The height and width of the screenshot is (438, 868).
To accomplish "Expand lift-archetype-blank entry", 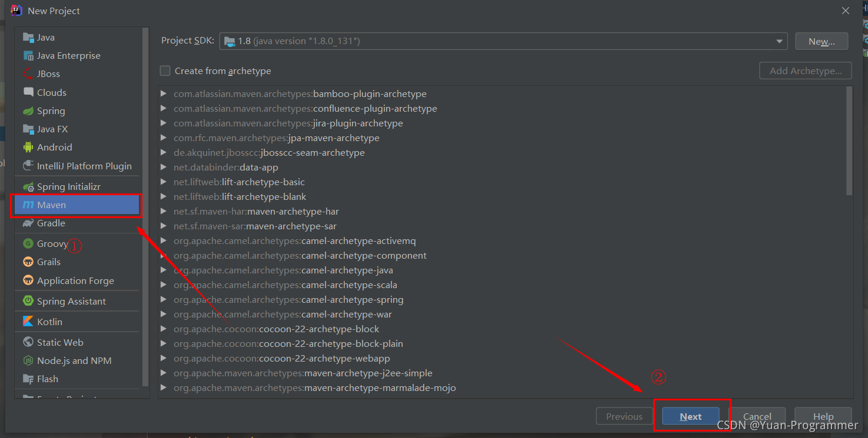I will point(164,197).
